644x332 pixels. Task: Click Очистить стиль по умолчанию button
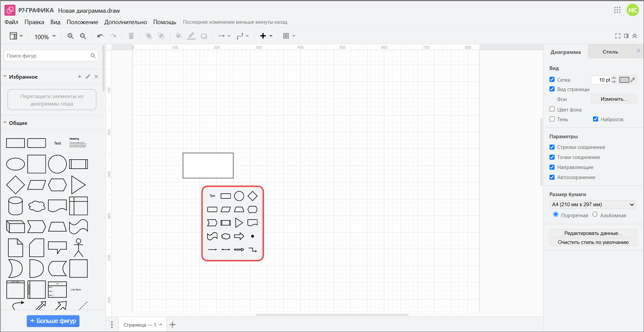pyautogui.click(x=593, y=242)
